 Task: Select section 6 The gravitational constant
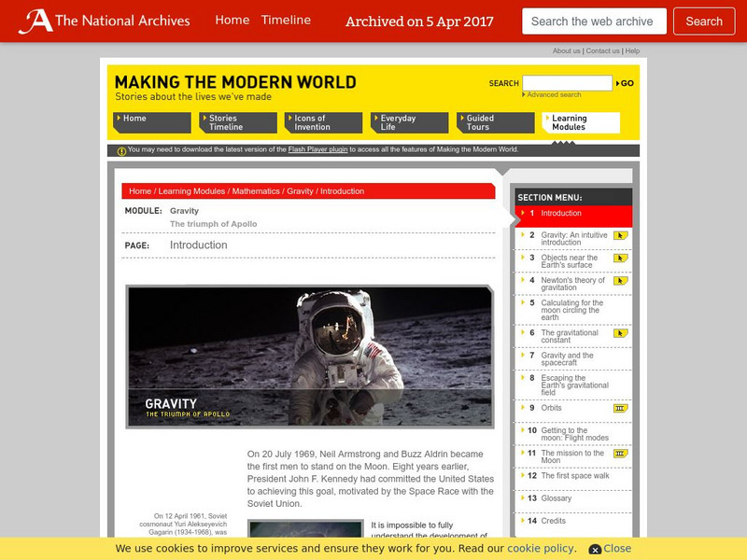coord(573,336)
